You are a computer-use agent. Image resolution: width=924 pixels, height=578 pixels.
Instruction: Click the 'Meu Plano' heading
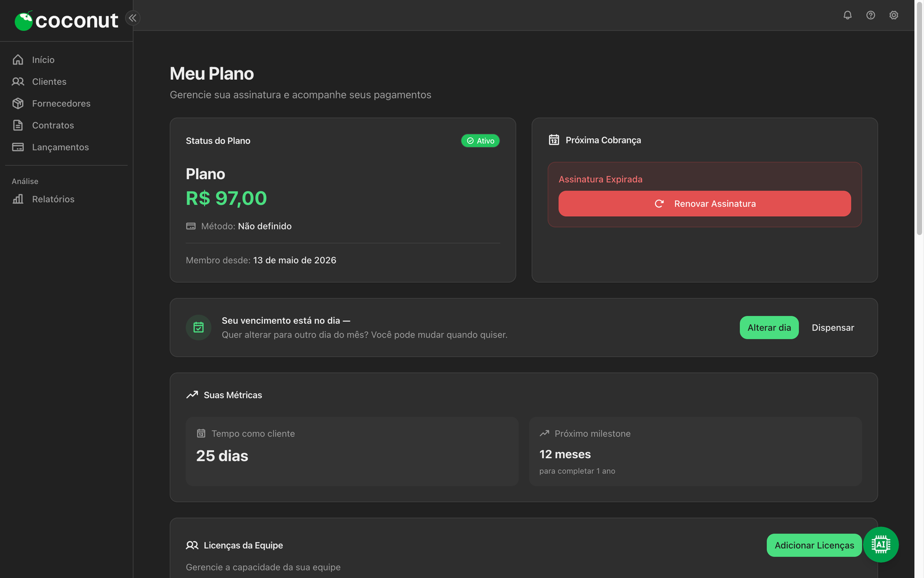[x=212, y=73]
